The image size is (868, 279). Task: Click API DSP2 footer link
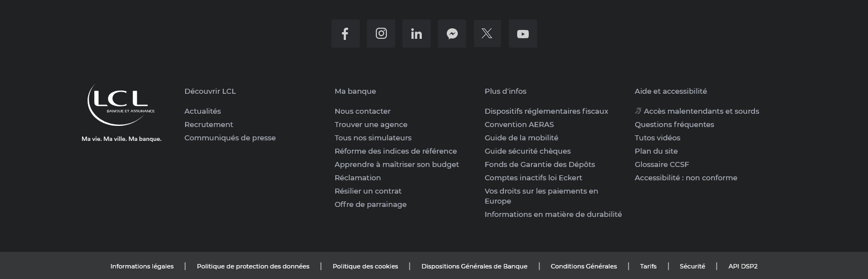coord(742,266)
